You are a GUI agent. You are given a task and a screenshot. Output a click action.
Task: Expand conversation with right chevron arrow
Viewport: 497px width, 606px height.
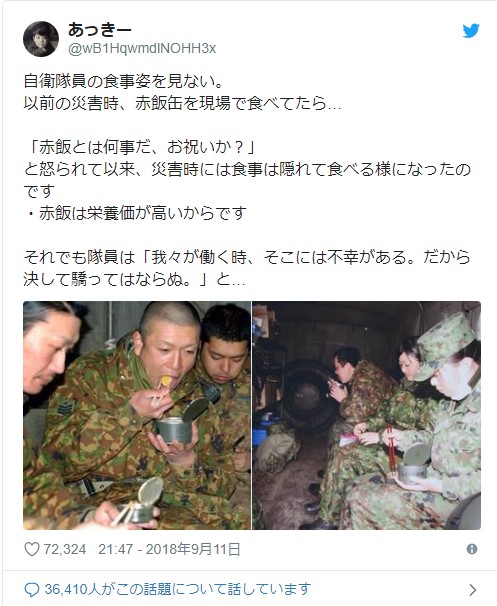coord(472,590)
